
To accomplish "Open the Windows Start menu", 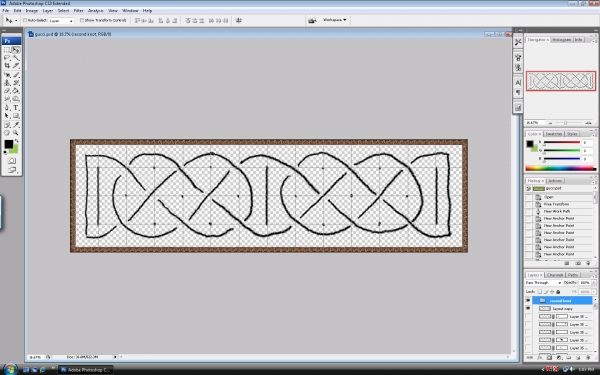I will point(10,369).
